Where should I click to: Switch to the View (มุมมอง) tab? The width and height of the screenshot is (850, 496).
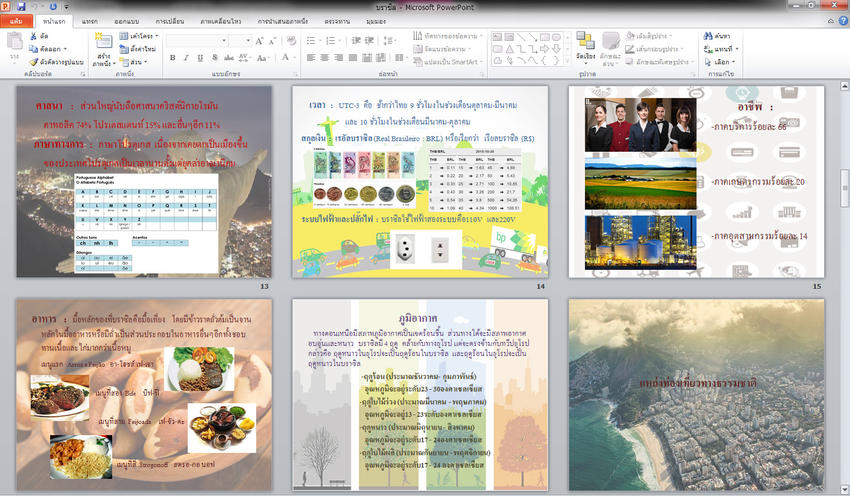(376, 21)
